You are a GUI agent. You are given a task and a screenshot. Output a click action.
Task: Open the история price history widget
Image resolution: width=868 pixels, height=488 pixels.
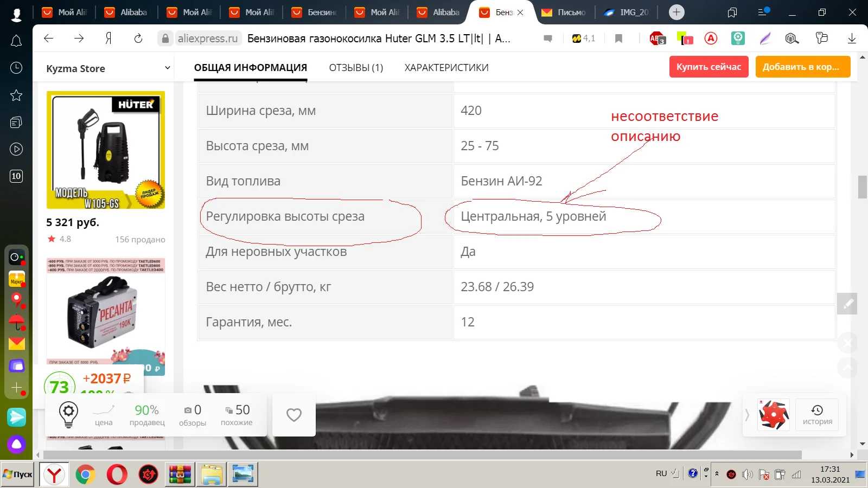(x=817, y=415)
